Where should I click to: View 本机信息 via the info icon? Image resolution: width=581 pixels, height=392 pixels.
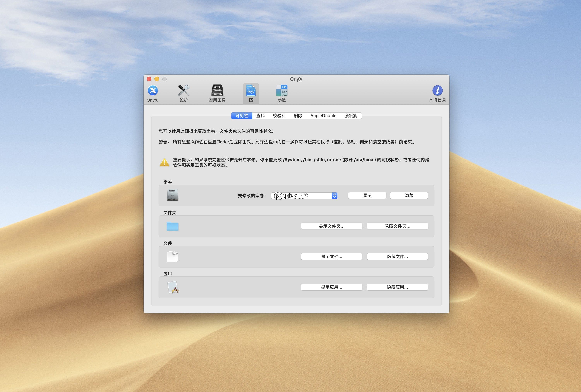point(437,92)
